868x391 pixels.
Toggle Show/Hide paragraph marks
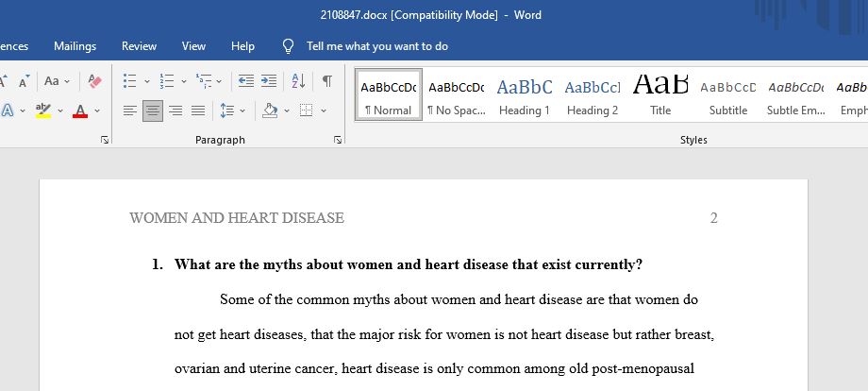327,81
